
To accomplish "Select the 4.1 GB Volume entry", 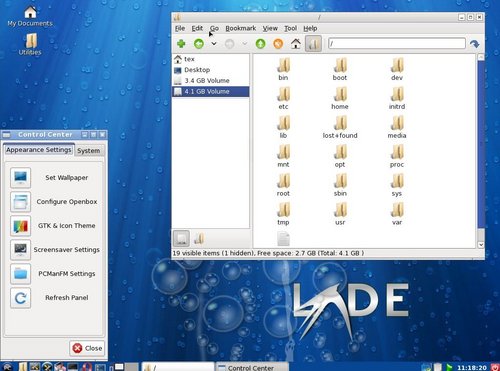I will 211,91.
